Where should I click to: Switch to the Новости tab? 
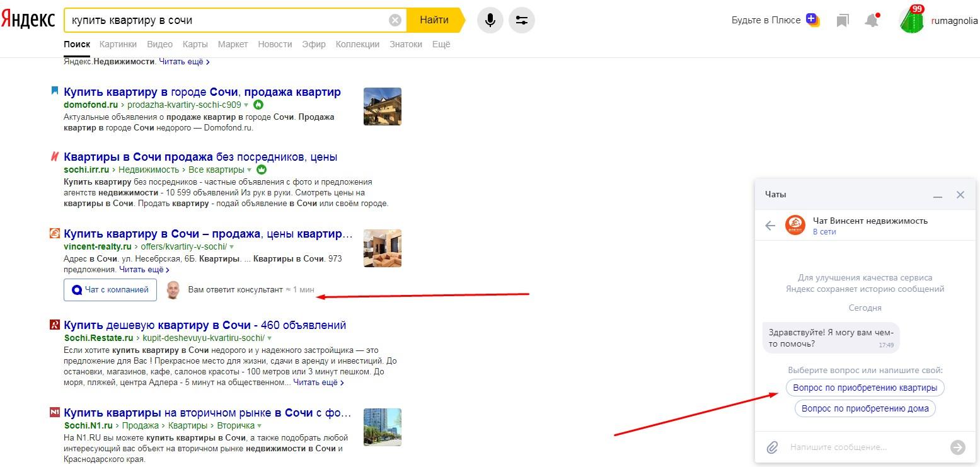(275, 44)
